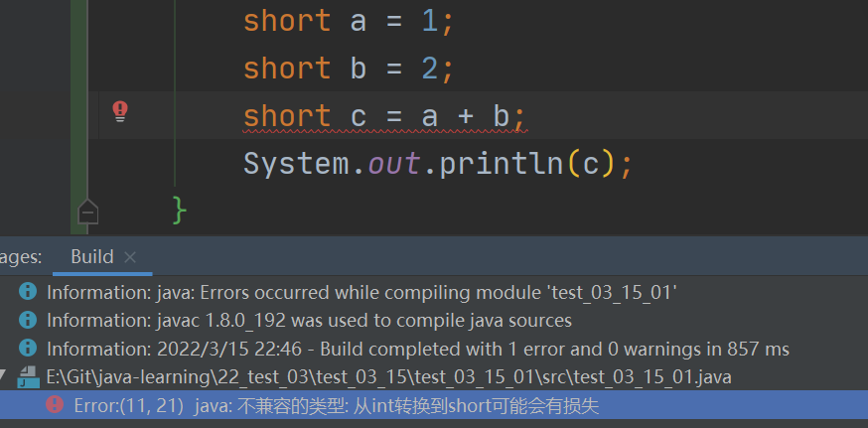
Task: Select the 'Build completed with 1 error' line
Action: [x=417, y=350]
